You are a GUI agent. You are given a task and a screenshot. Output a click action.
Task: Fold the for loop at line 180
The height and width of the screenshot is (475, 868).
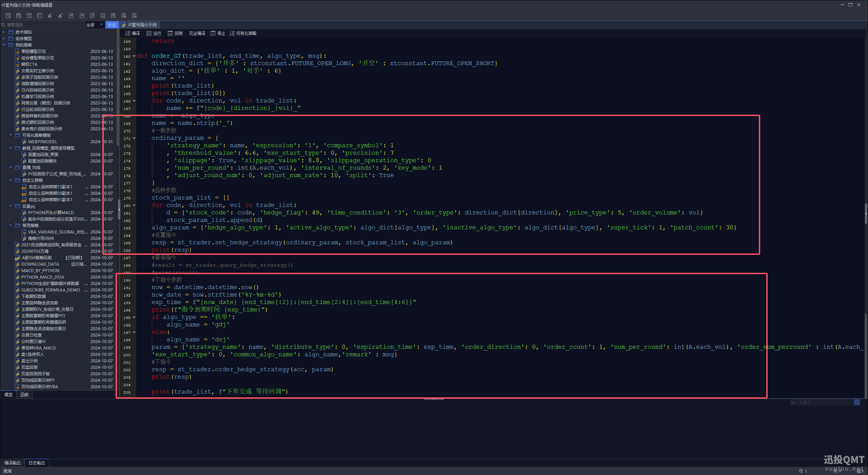(134, 206)
